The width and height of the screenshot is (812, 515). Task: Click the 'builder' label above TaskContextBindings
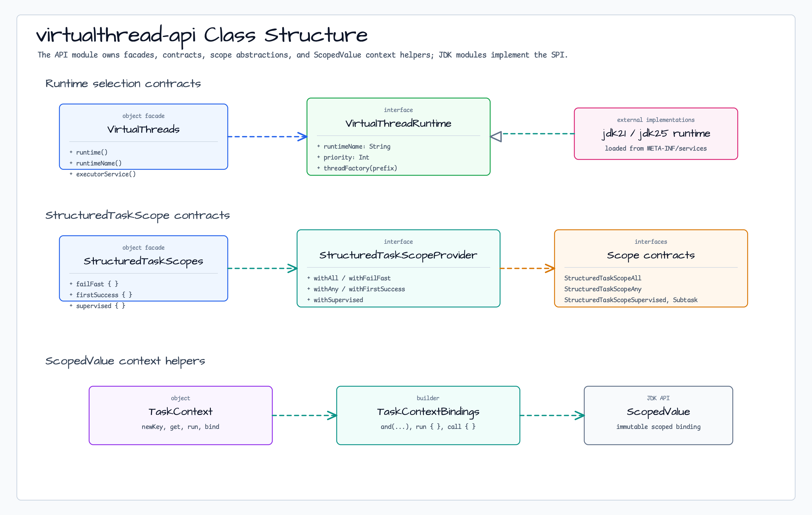tap(428, 398)
